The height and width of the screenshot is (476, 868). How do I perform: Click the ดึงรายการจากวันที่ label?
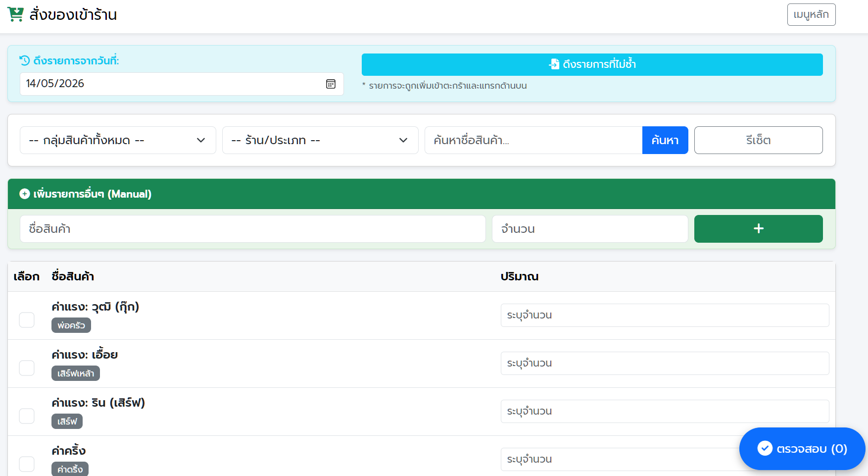[x=76, y=60]
